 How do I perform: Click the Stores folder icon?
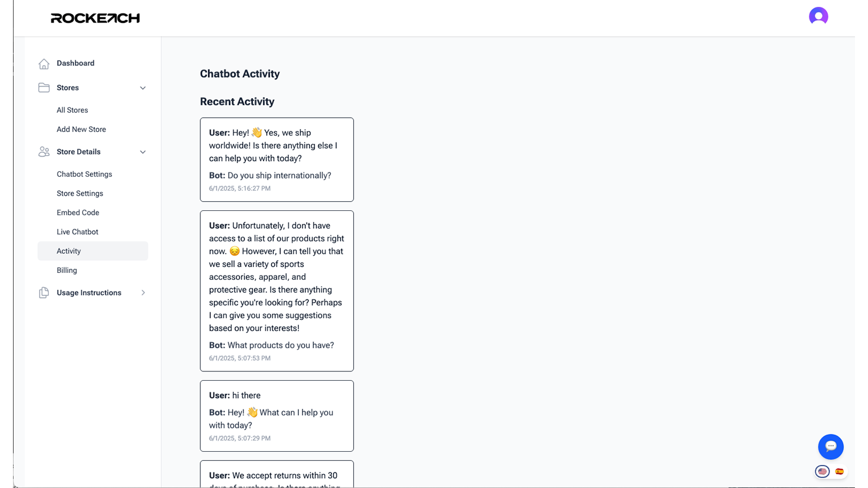coord(44,88)
